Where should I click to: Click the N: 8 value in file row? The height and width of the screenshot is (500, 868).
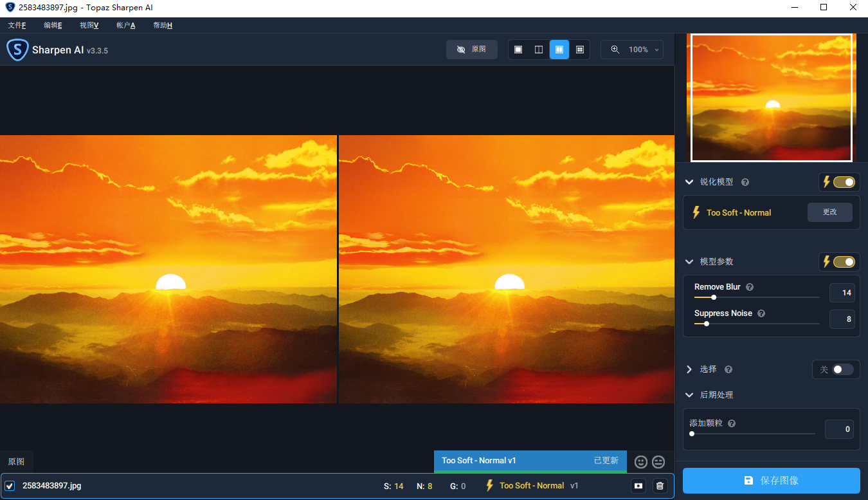(424, 486)
